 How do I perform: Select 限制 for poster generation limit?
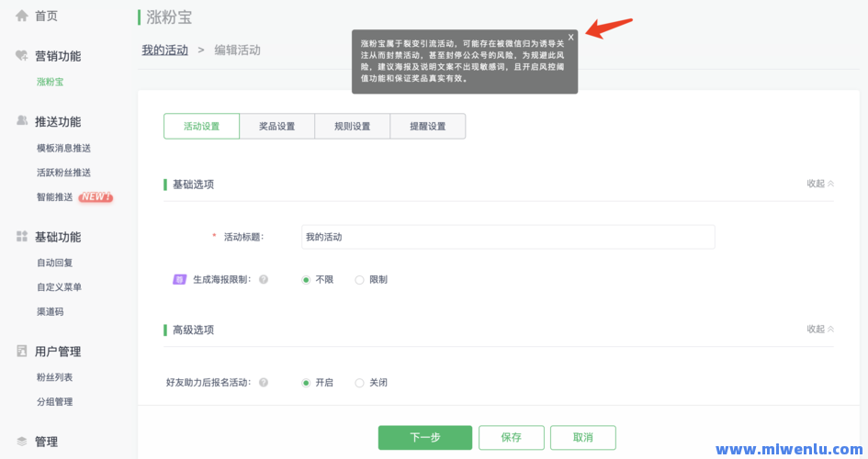tap(359, 280)
